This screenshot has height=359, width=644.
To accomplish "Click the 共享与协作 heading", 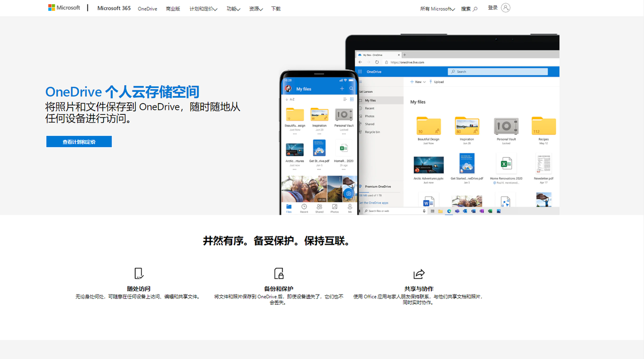I will coord(419,289).
